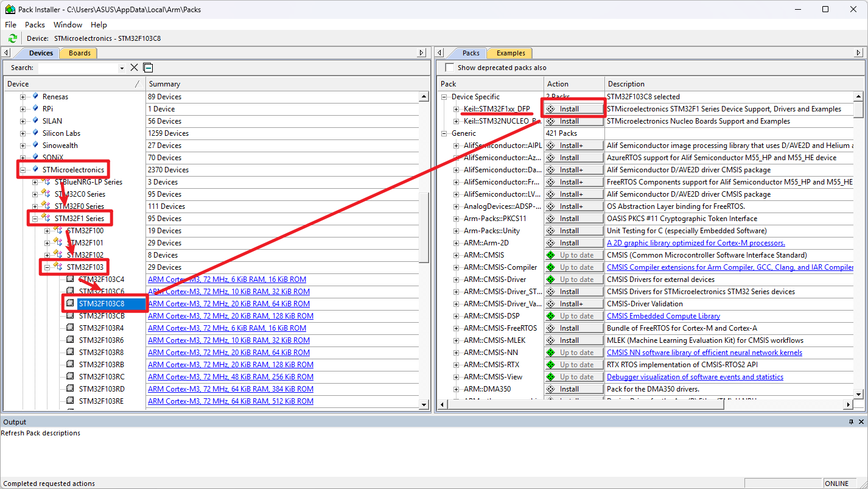Expand the Keil::STM32F1xx_DFP pack entry

click(x=457, y=109)
